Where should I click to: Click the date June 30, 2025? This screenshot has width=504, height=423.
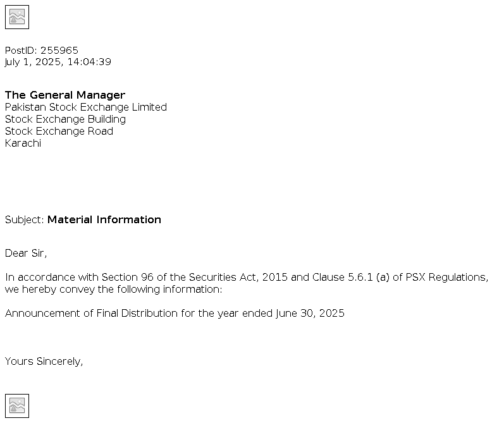pyautogui.click(x=310, y=314)
